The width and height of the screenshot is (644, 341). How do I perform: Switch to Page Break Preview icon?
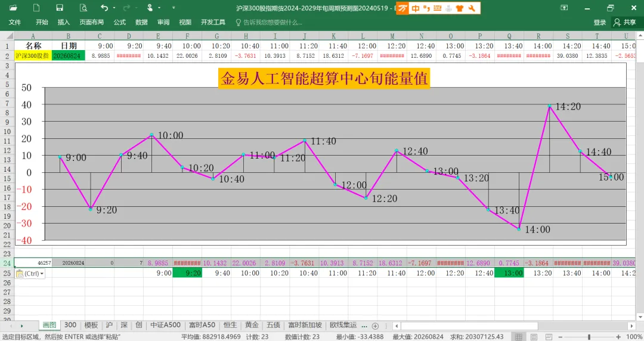(549, 337)
